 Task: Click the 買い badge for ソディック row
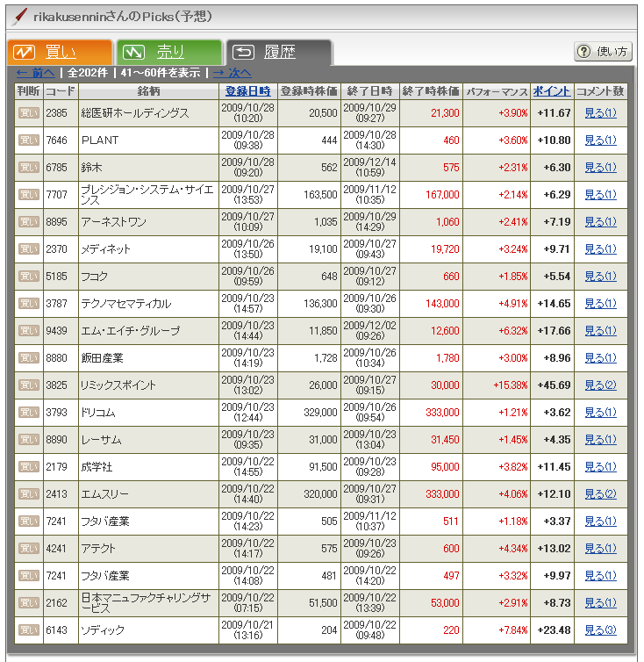(29, 630)
